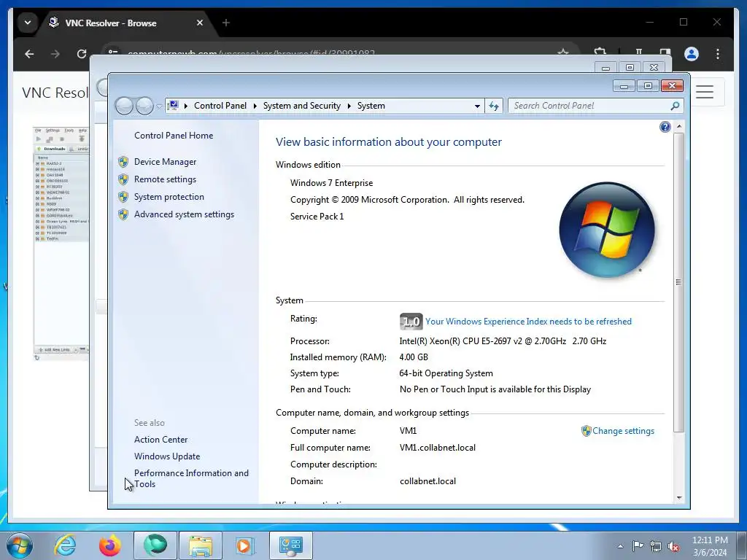Click the scrollbar up arrow in System window
Viewport: 747px width, 560px height.
tap(679, 127)
